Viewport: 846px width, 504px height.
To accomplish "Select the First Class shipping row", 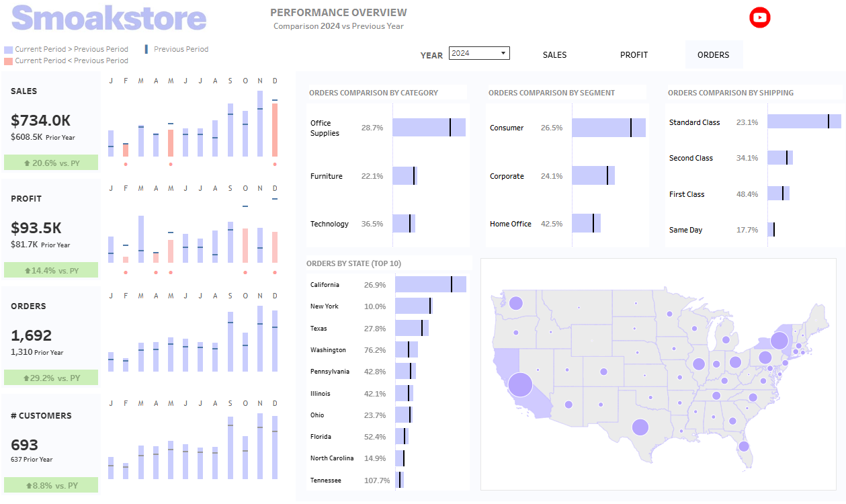I will (754, 194).
